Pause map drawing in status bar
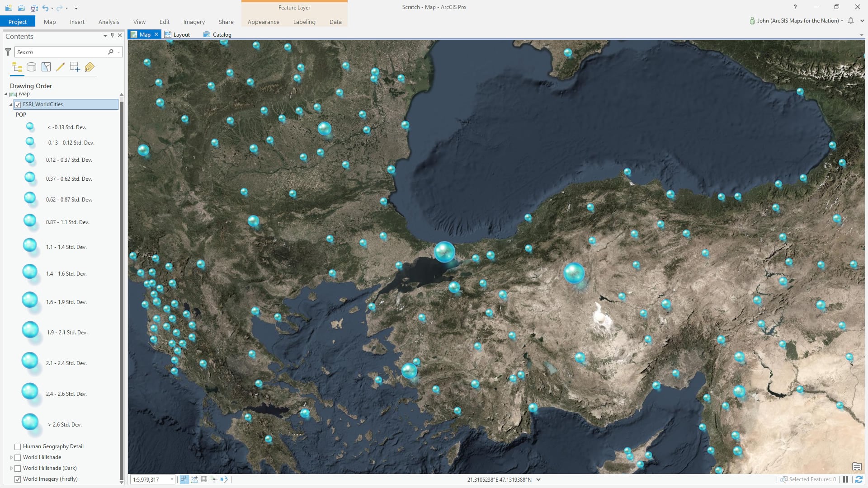868x488 pixels. click(x=845, y=479)
